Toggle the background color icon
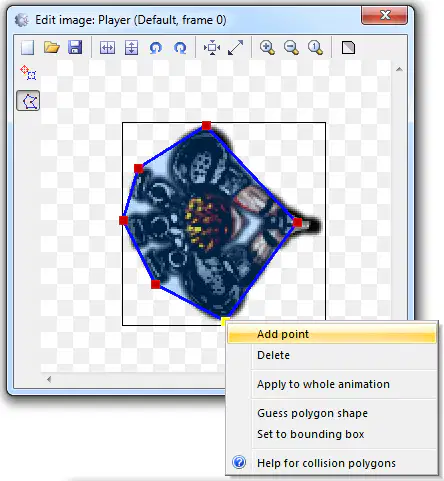Viewport: 444px width, 481px height. [348, 48]
